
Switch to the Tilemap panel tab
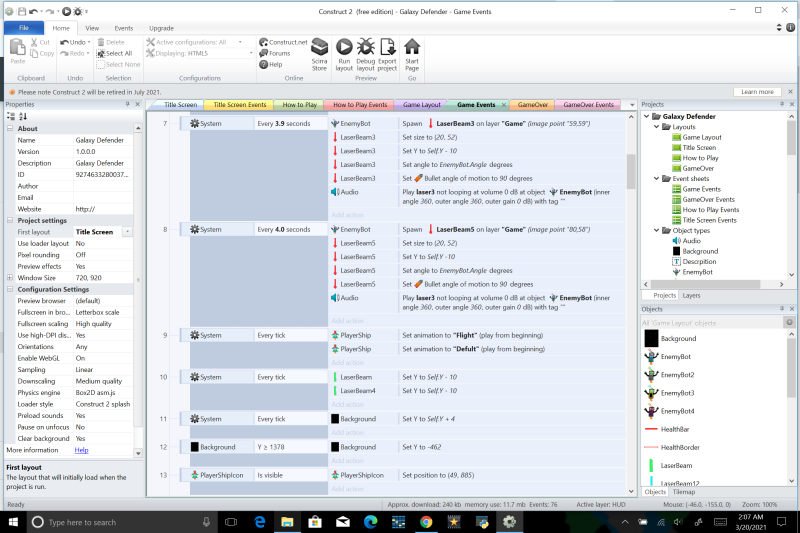coord(683,492)
